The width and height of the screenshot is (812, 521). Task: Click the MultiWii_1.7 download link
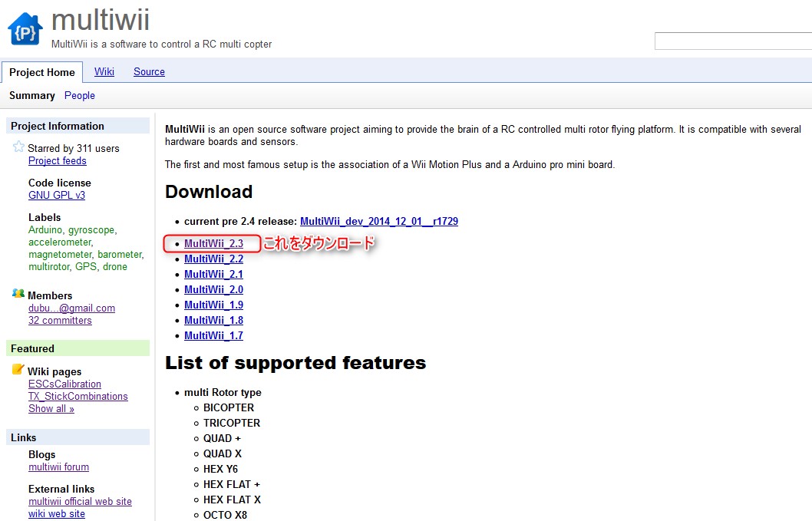click(x=213, y=335)
